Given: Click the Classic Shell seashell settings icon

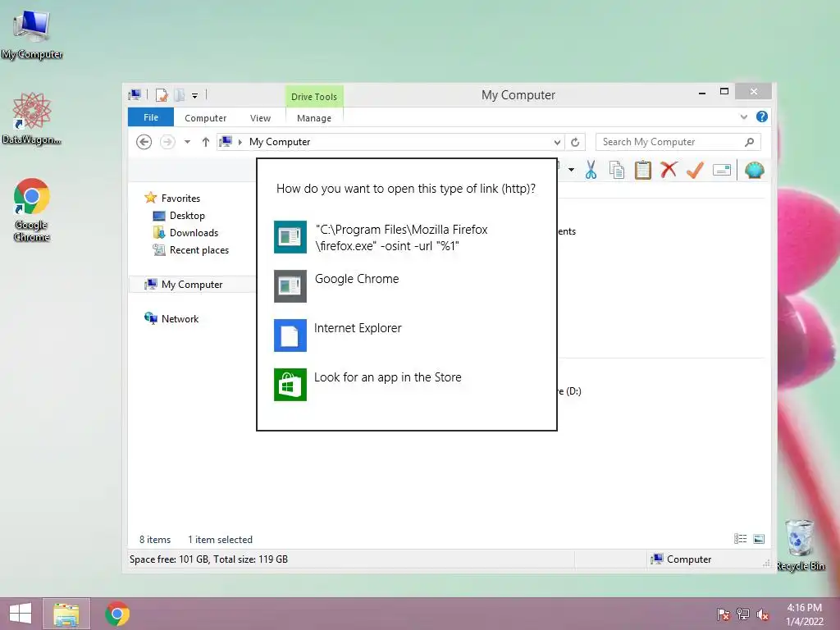Looking at the screenshot, I should (755, 171).
